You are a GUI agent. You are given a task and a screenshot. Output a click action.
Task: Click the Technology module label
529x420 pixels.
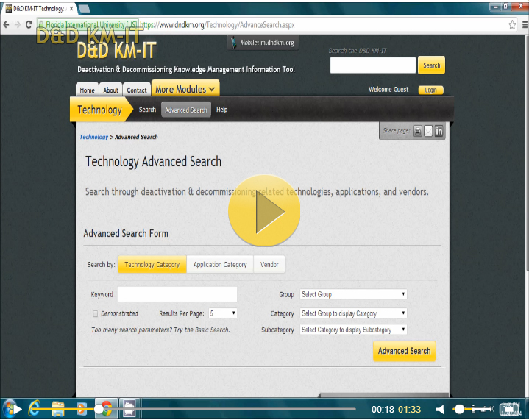[99, 110]
